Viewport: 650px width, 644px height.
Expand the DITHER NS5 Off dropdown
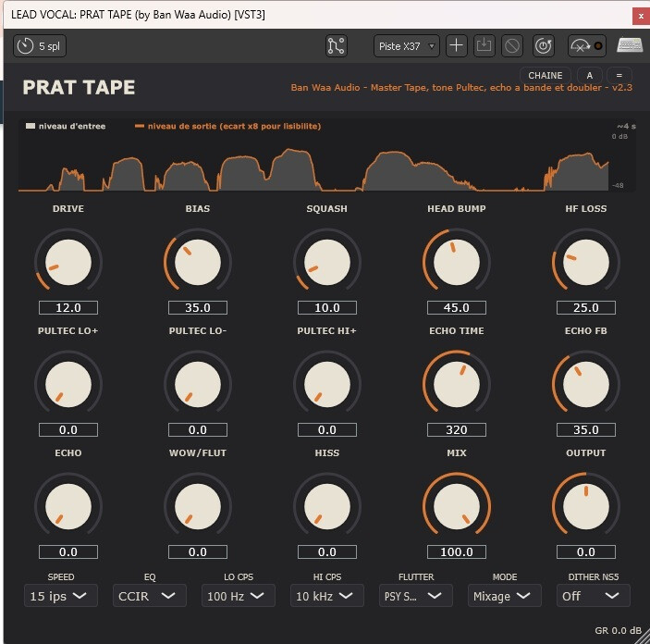pos(594,596)
